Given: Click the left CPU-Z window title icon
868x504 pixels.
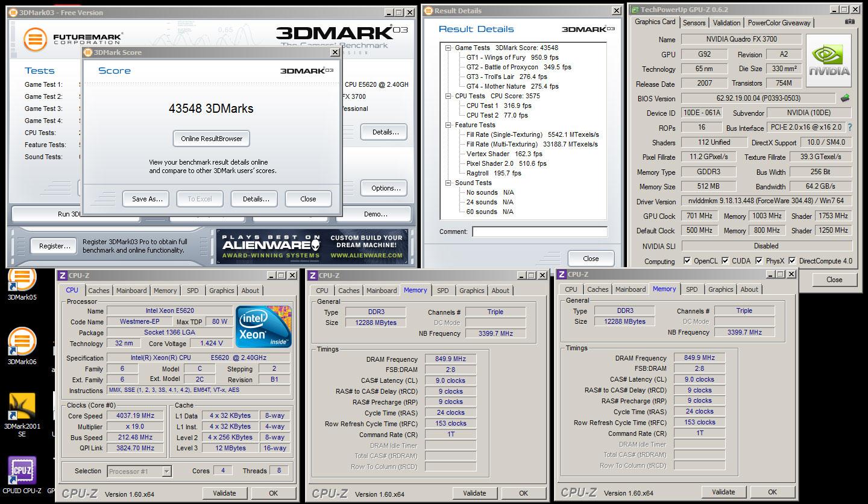Looking at the screenshot, I should point(62,276).
